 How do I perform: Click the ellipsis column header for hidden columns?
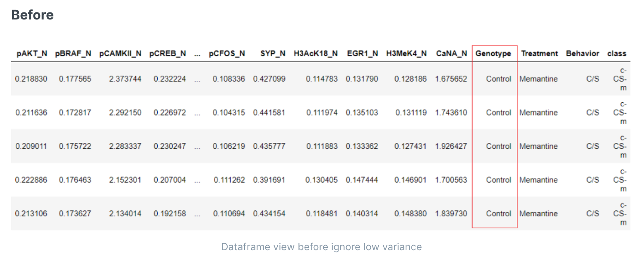point(197,53)
